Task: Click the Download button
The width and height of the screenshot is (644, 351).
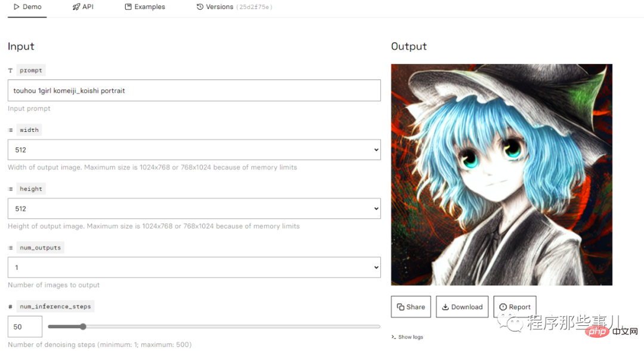Action: click(462, 307)
